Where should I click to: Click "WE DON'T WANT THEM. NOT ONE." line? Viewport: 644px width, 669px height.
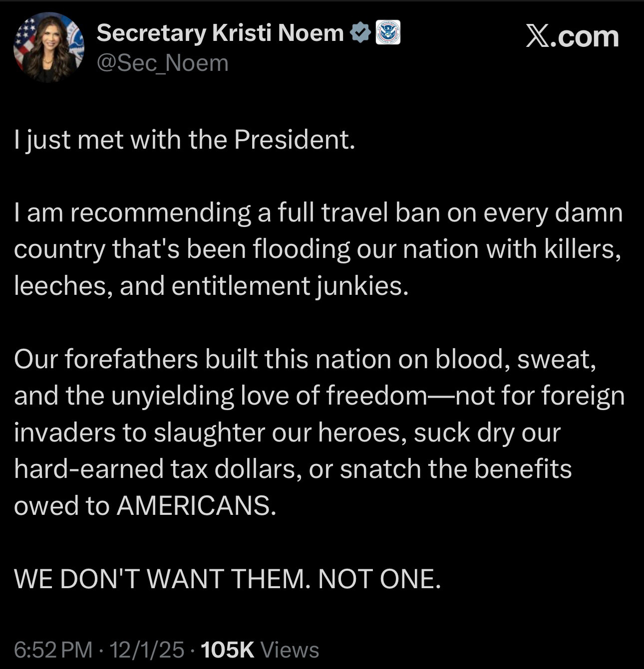[x=228, y=579]
